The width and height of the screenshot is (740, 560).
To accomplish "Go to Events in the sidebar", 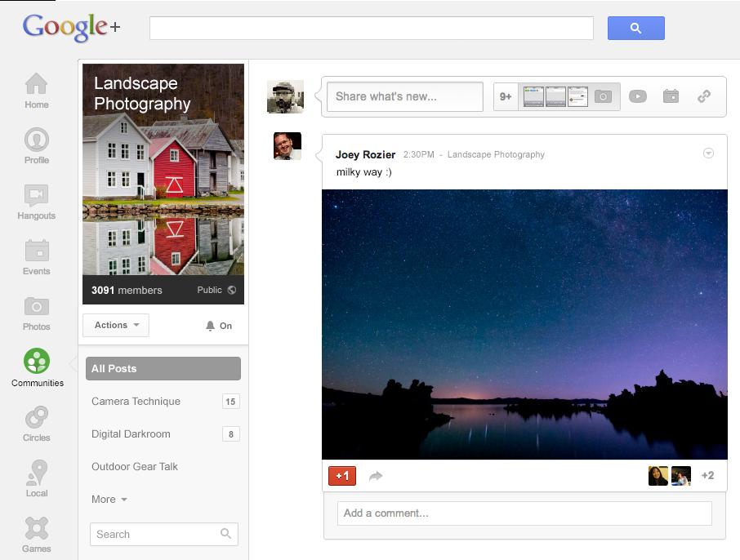I will pos(36,251).
